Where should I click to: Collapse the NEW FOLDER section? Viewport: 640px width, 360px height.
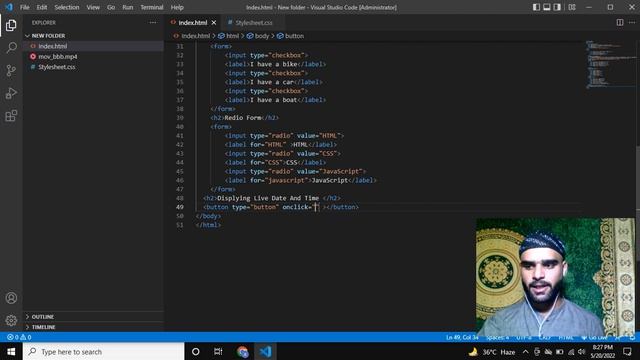click(94, 36)
